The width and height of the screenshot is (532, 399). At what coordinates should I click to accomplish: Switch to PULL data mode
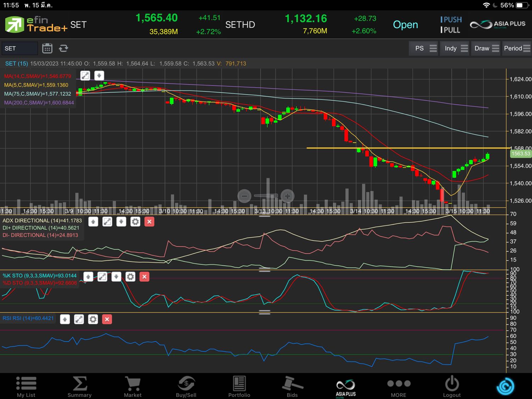[450, 30]
